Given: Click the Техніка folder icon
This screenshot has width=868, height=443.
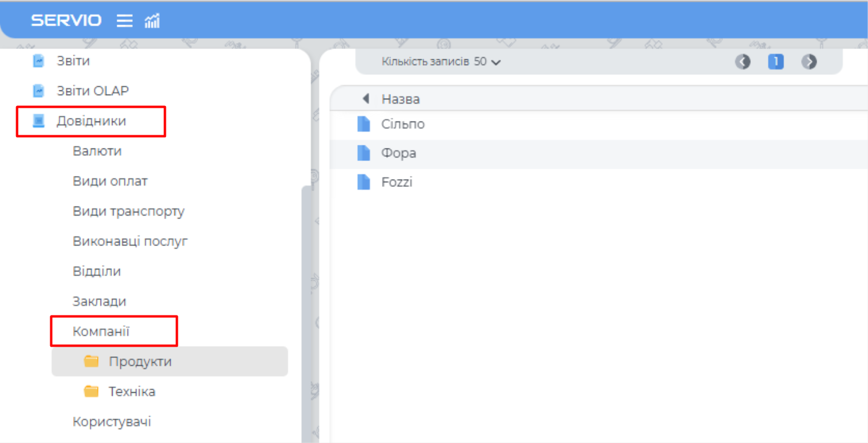Looking at the screenshot, I should pos(91,392).
